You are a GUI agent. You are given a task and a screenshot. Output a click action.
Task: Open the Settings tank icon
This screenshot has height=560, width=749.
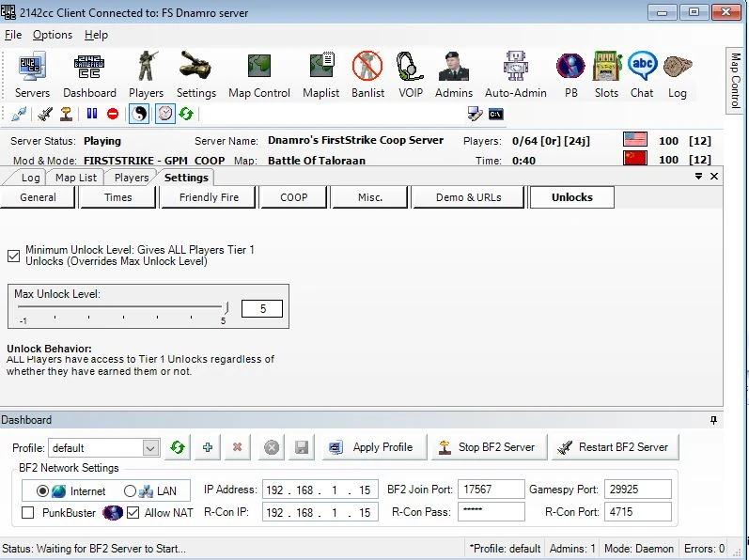coord(195,75)
